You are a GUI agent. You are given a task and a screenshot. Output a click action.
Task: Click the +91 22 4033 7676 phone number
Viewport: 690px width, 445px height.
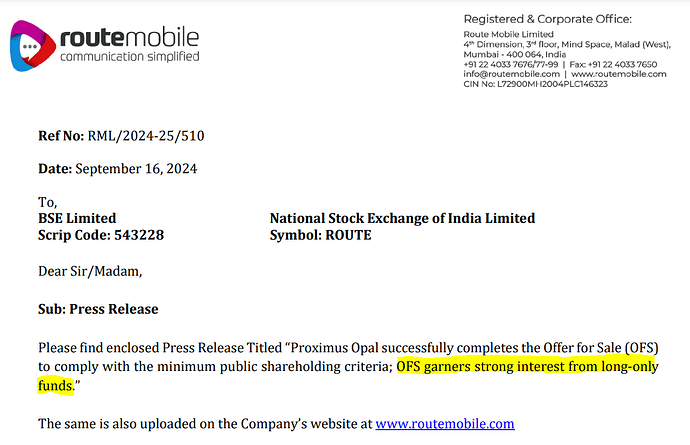[x=505, y=64]
